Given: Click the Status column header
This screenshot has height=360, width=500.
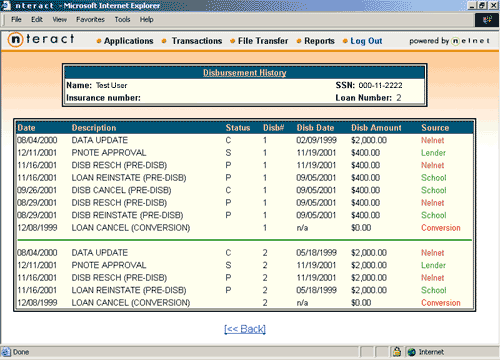Looking at the screenshot, I should point(238,128).
